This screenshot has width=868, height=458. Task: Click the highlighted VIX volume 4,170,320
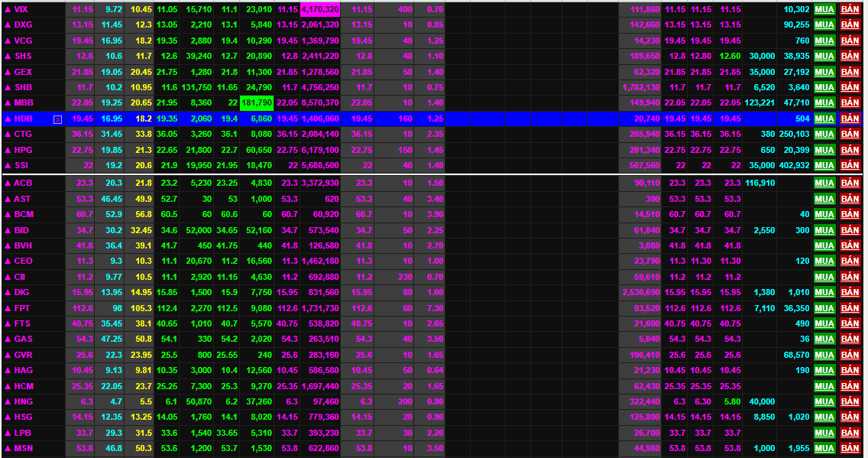pyautogui.click(x=320, y=9)
